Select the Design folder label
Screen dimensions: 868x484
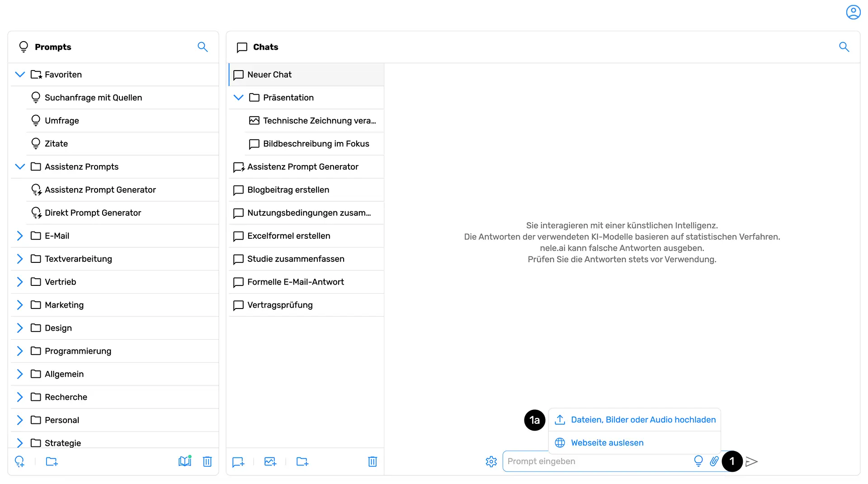click(x=58, y=328)
